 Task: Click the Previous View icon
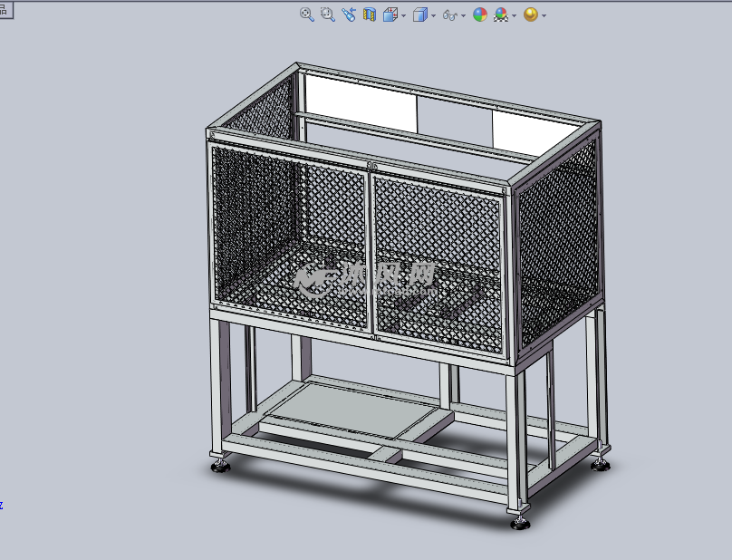pyautogui.click(x=349, y=13)
